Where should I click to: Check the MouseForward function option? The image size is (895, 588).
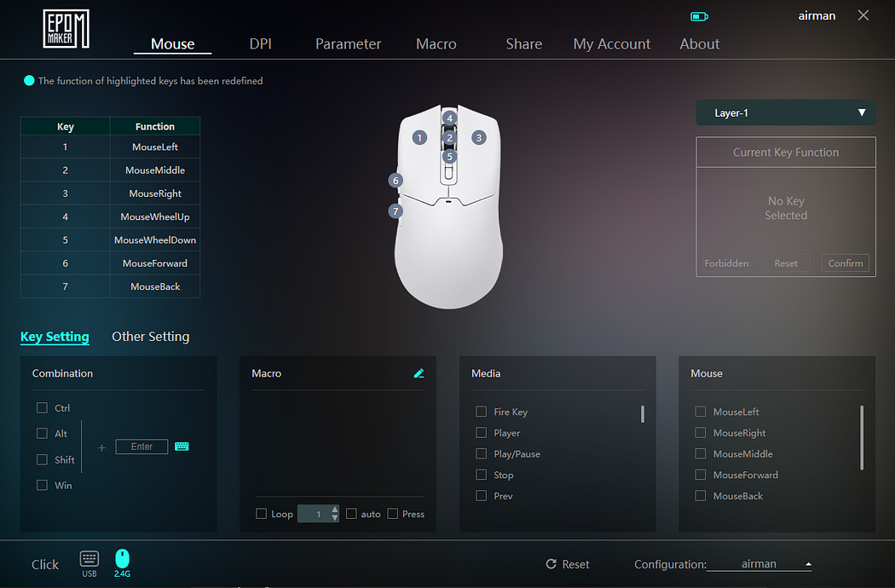(x=701, y=475)
